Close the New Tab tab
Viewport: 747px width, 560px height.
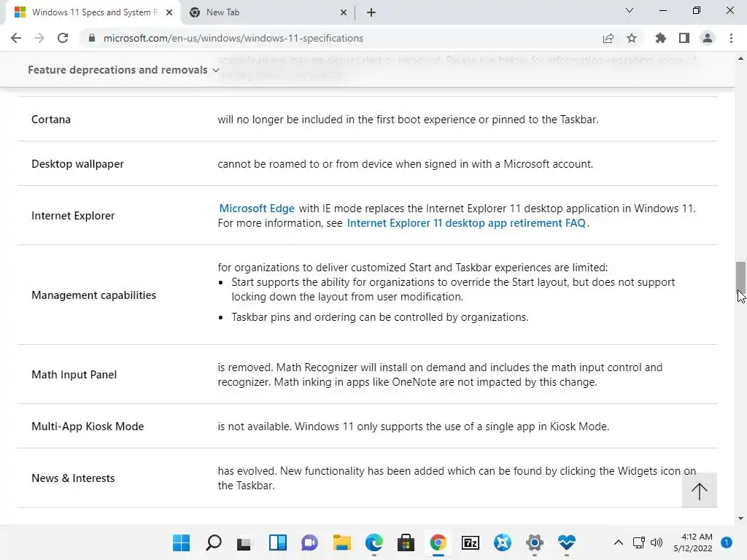pyautogui.click(x=344, y=12)
